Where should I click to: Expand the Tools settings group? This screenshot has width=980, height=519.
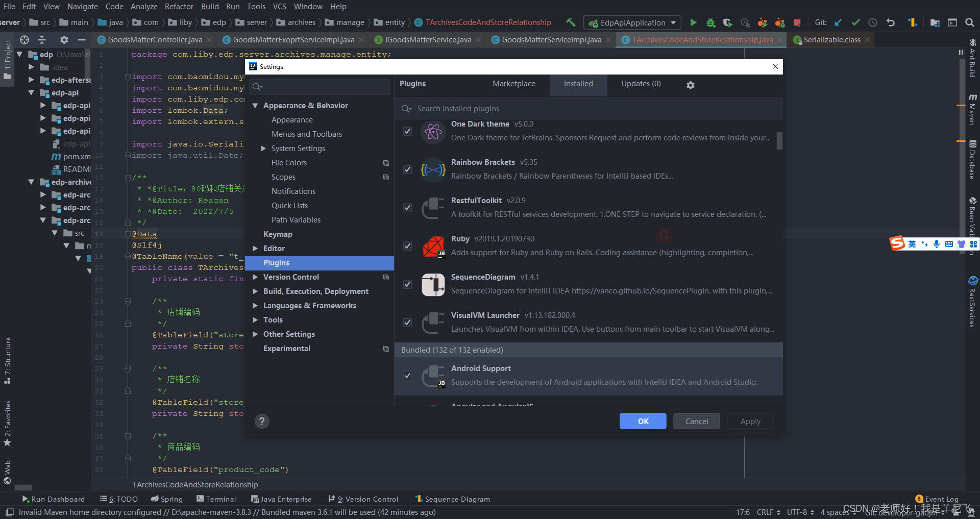point(255,320)
